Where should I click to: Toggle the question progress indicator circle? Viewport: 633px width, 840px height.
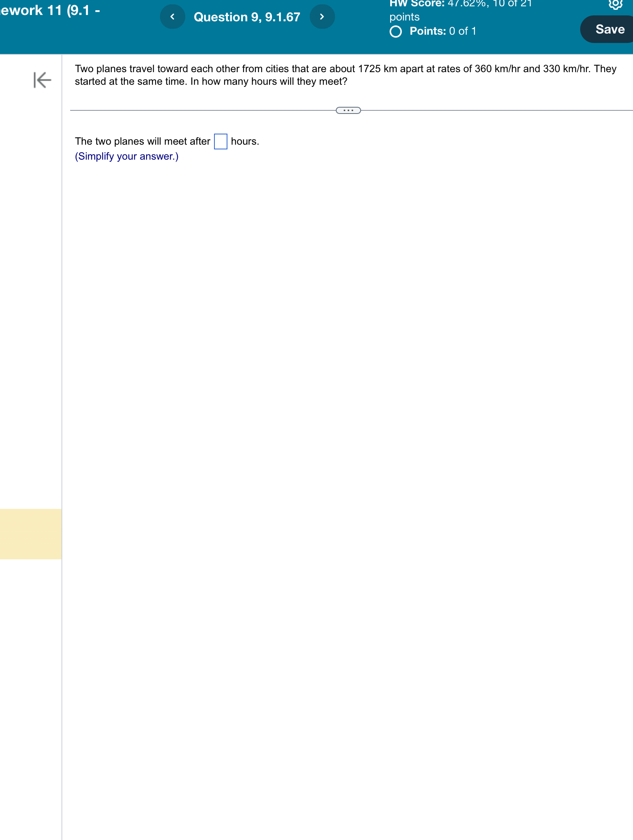396,32
